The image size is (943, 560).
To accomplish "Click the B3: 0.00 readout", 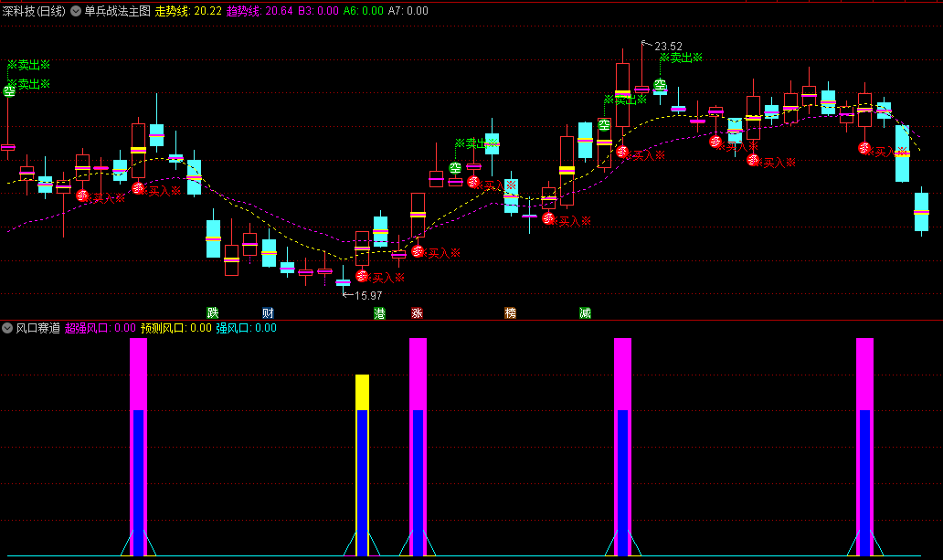I will [318, 11].
